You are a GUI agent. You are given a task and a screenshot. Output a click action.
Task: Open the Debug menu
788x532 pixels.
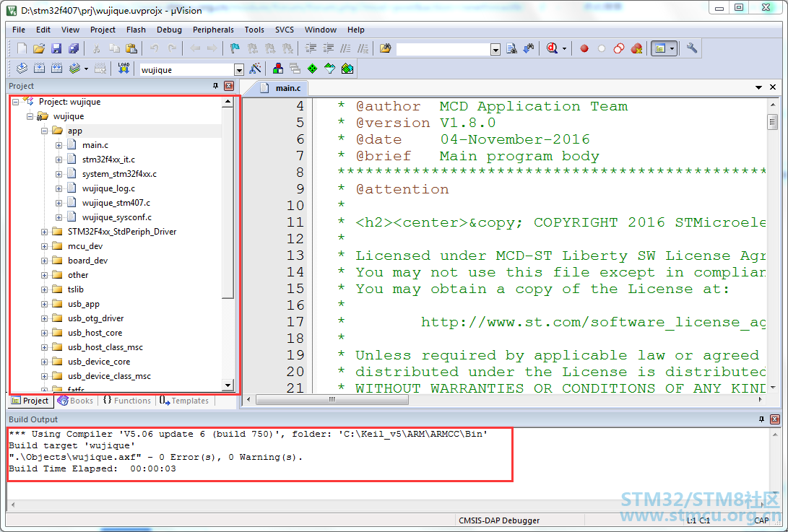coord(169,30)
